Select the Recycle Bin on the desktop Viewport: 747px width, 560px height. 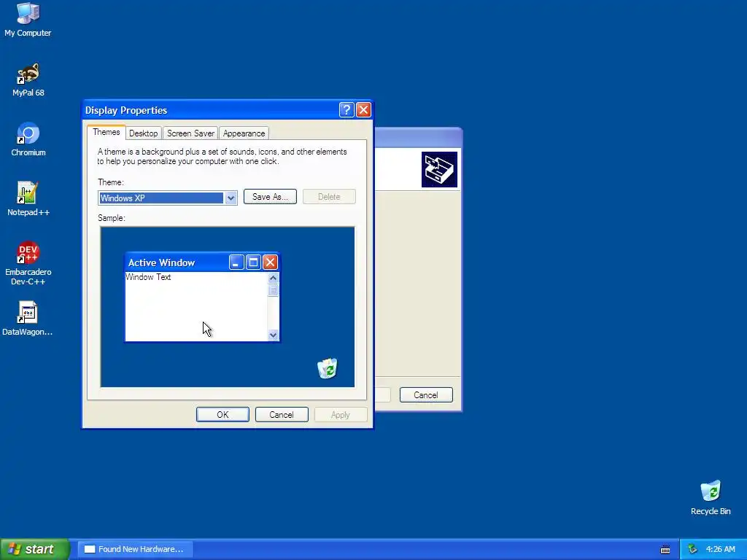tap(711, 498)
